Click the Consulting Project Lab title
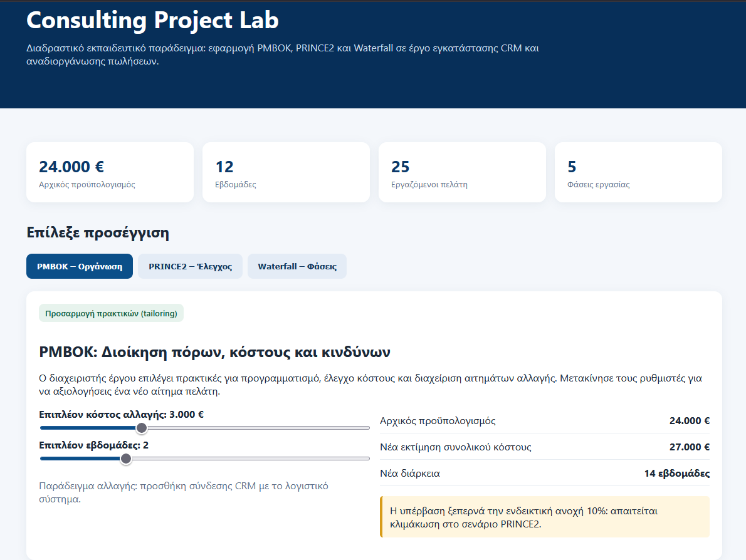This screenshot has width=746, height=560. 153,21
